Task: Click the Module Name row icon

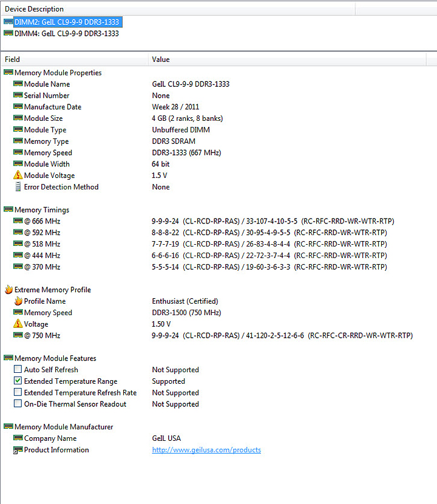Action: [18, 84]
